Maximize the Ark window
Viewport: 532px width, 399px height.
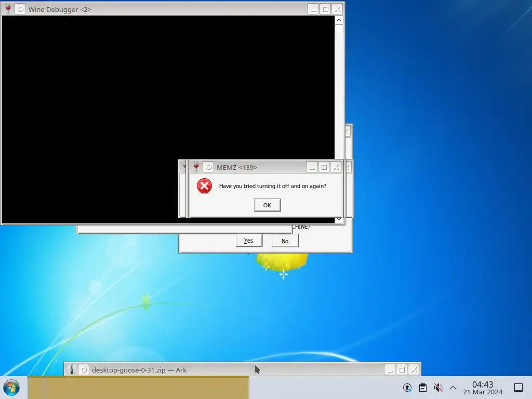(x=402, y=369)
